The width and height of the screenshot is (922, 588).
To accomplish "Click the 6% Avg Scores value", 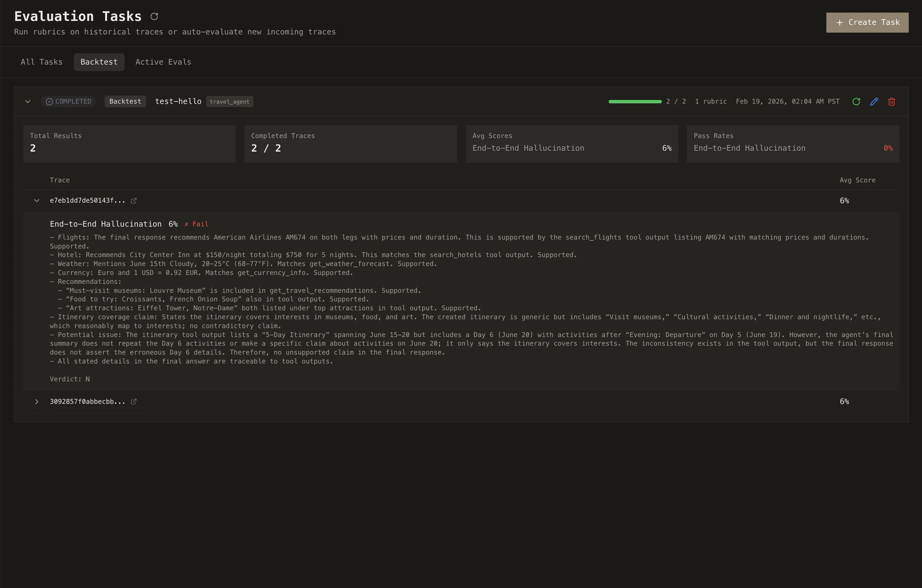I will click(667, 148).
